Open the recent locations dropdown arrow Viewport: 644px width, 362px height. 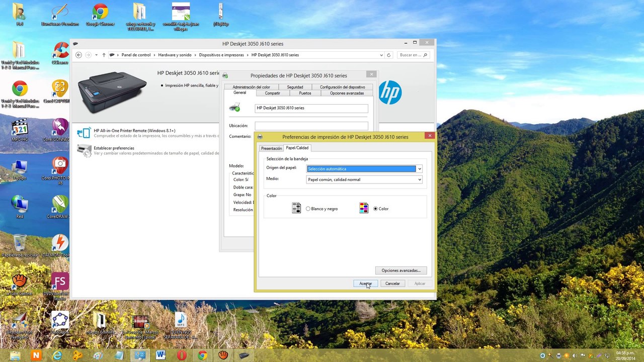pos(96,55)
